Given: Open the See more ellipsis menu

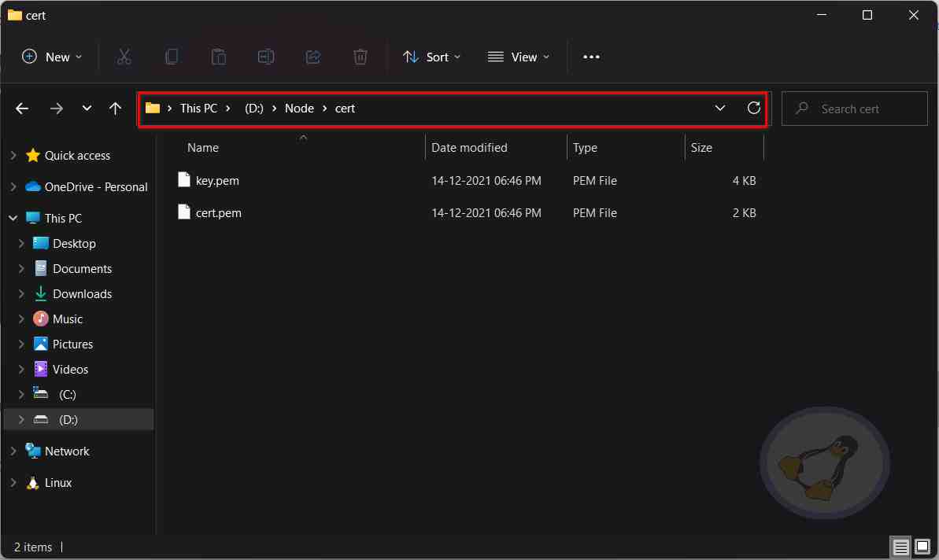Looking at the screenshot, I should pos(591,57).
